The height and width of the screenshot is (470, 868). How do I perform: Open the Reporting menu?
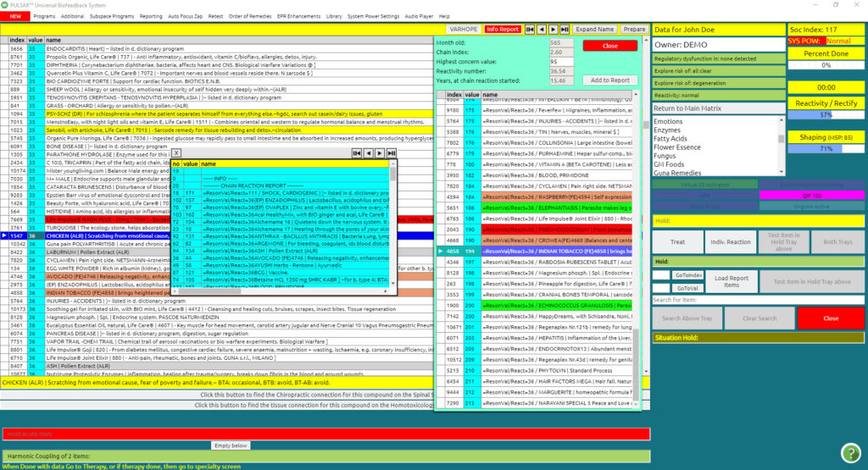tap(151, 16)
